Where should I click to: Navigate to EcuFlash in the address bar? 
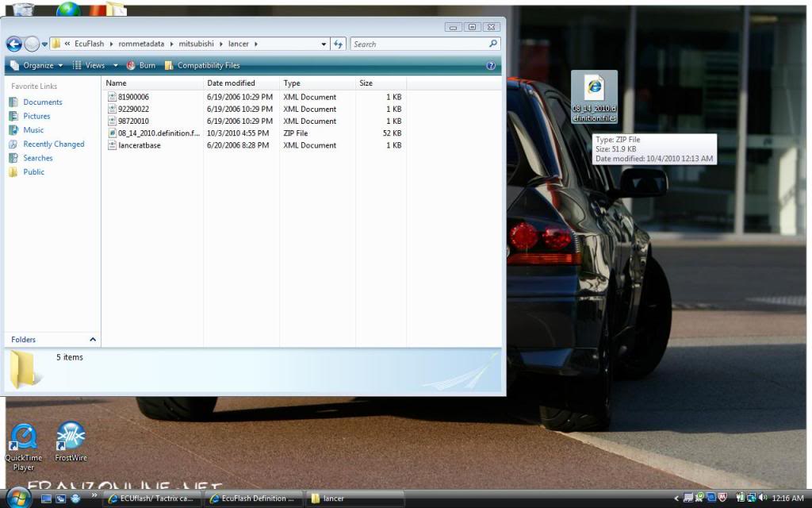89,44
